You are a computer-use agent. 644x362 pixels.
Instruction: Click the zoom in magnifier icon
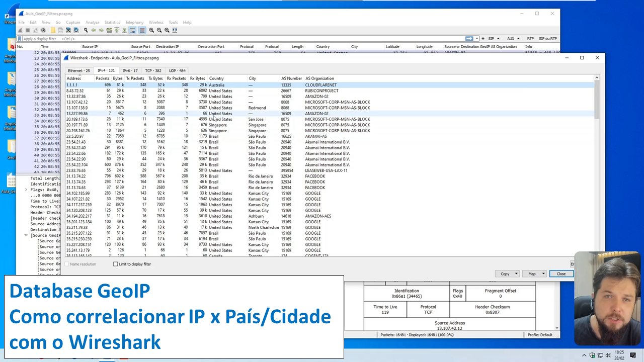click(x=151, y=30)
